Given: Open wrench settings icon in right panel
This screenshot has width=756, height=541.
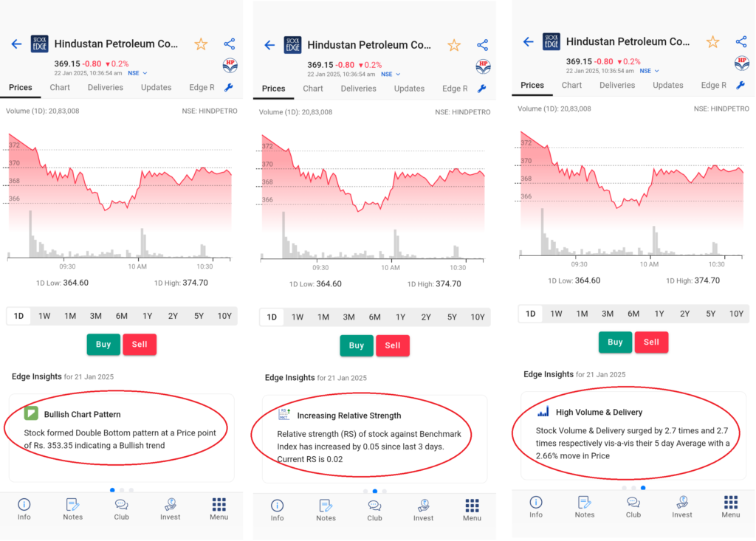Looking at the screenshot, I should (741, 86).
